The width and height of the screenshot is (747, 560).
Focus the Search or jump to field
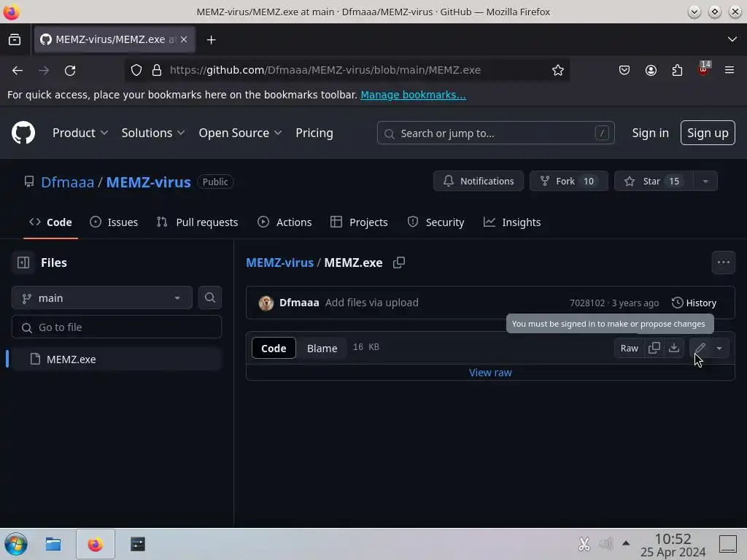point(495,133)
